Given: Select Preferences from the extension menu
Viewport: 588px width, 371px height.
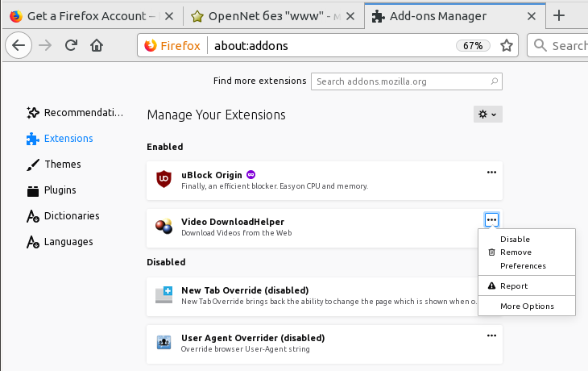Looking at the screenshot, I should point(523,265).
